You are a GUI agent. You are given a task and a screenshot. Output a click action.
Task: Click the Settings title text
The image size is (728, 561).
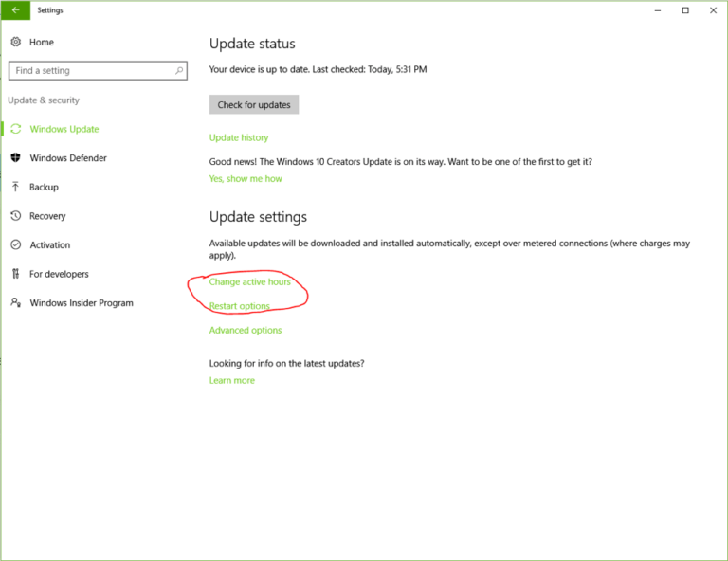(x=50, y=10)
